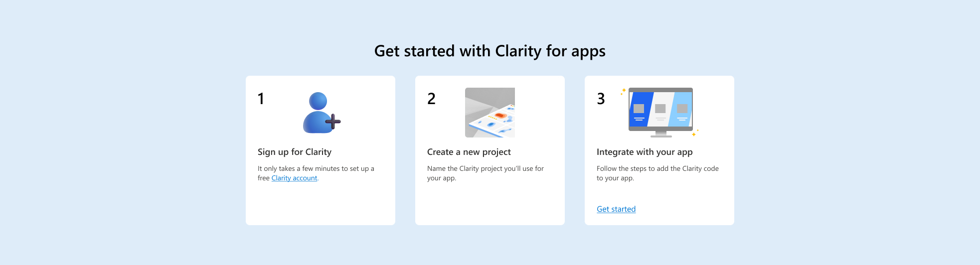
Task: Click the add-user sign up icon
Action: (321, 113)
